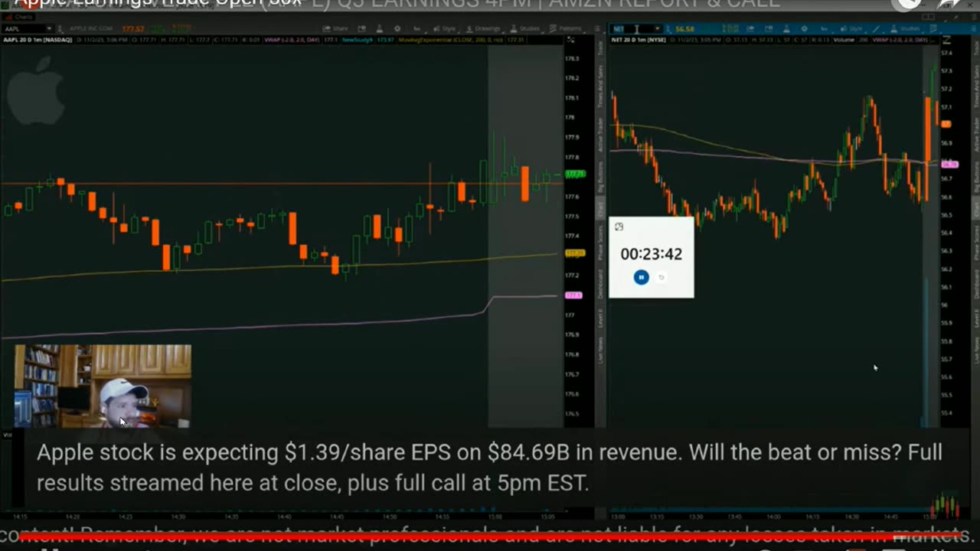Open AAPL chart hamburger menu icon
The width and height of the screenshot is (980, 551).
pos(597,29)
